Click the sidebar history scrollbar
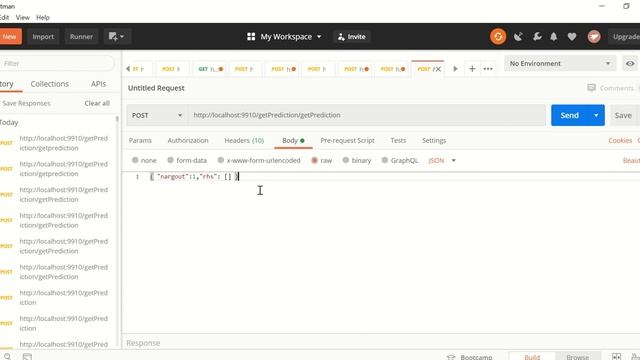The height and width of the screenshot is (360, 640). pos(118,119)
